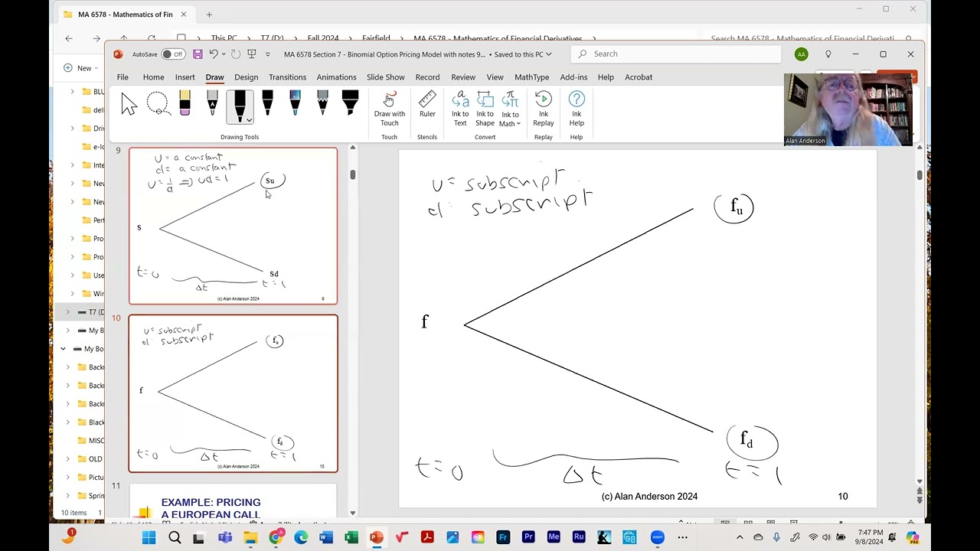The height and width of the screenshot is (551, 980).
Task: Open Windows Start menu
Action: 149,537
